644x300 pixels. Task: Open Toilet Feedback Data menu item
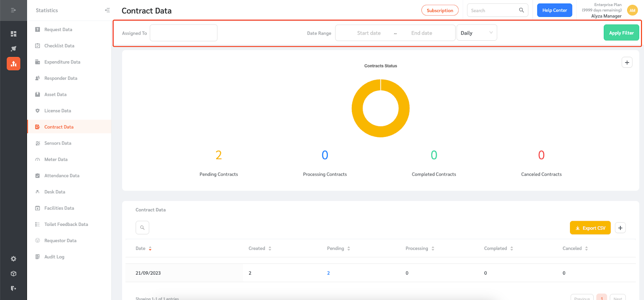pyautogui.click(x=69, y=224)
